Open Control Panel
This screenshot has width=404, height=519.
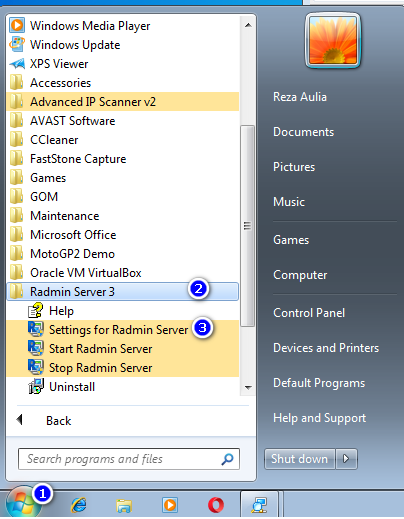pyautogui.click(x=309, y=313)
